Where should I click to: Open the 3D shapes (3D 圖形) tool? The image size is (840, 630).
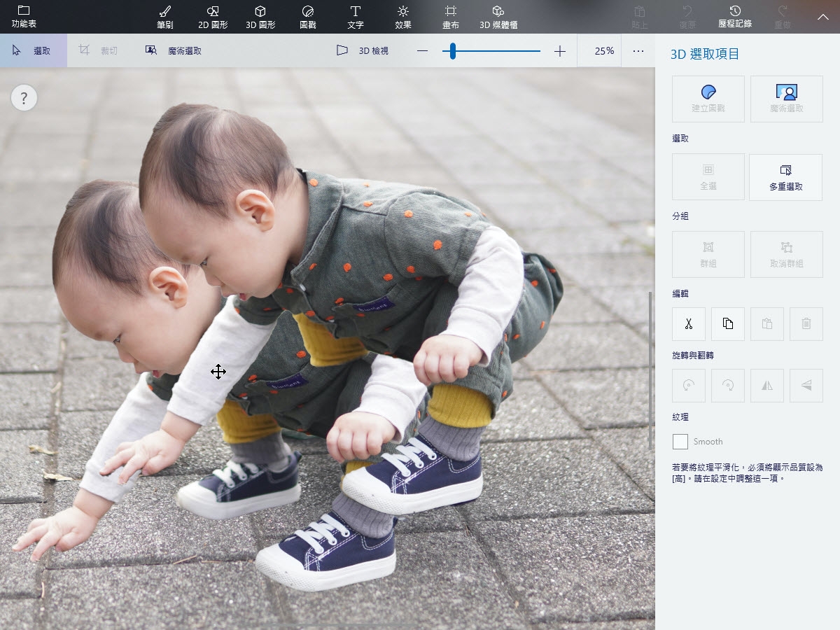pos(260,17)
